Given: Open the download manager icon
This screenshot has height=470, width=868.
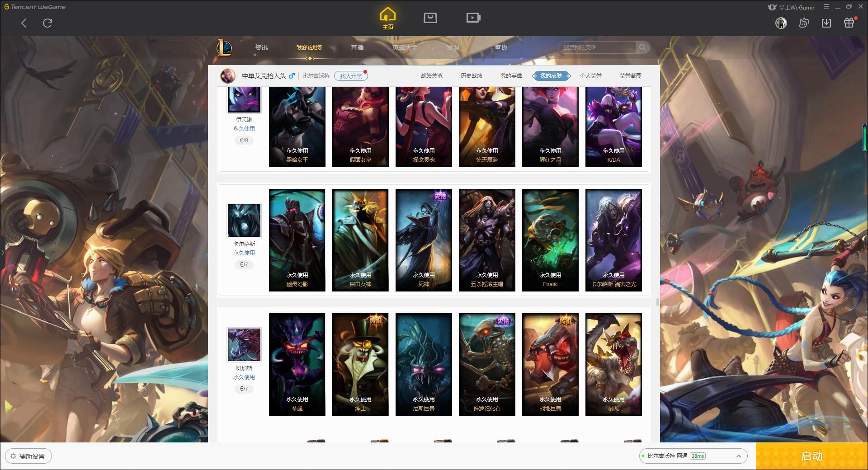Looking at the screenshot, I should (x=826, y=23).
